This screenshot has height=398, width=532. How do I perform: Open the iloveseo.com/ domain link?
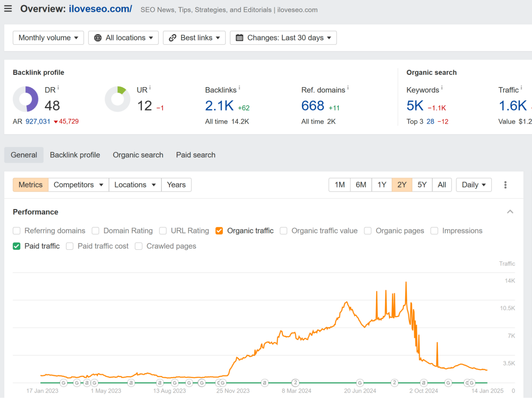[x=100, y=9]
